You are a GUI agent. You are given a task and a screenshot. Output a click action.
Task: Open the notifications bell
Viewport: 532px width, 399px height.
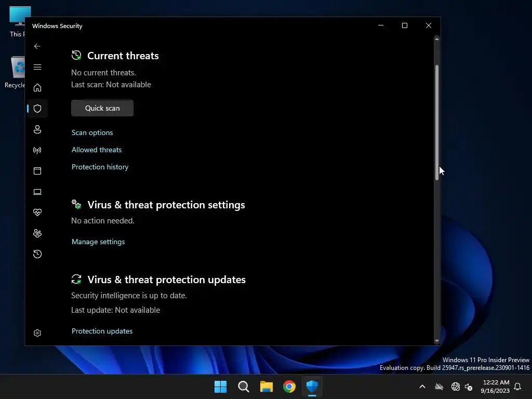517,387
